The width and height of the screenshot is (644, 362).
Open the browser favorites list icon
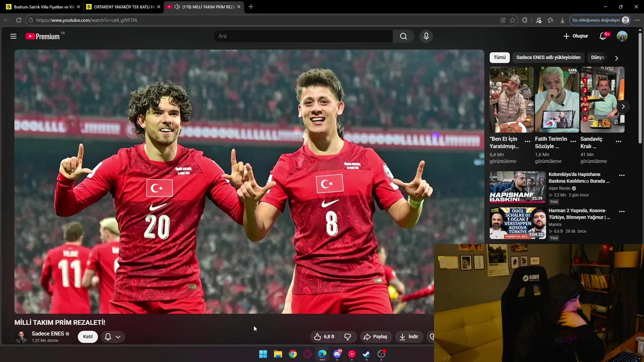550,20
